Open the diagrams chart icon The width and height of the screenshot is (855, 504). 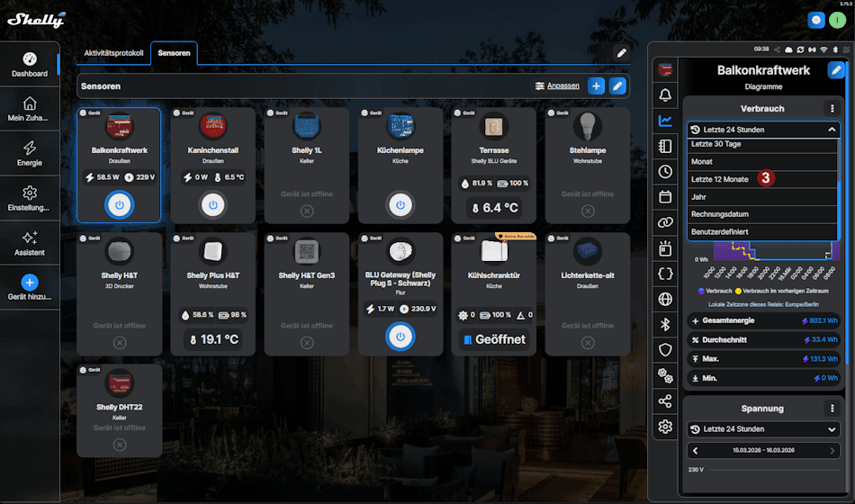tap(665, 121)
